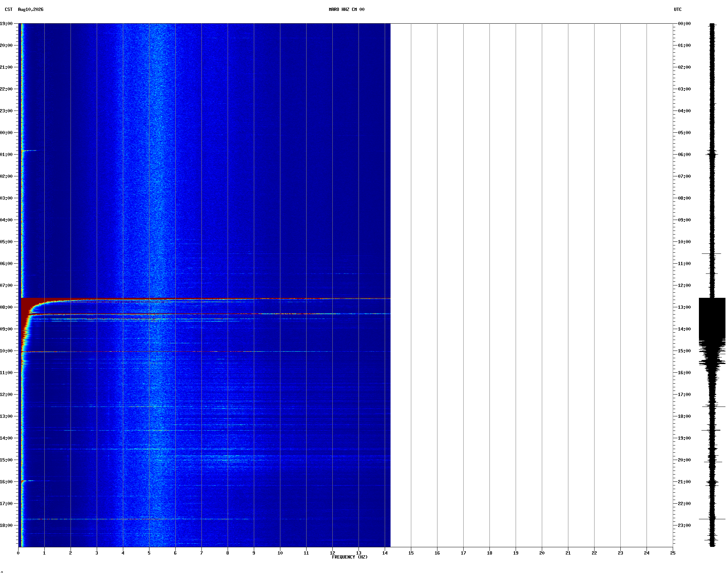
Task: Select the 3 Hz frequency tick label
Action: pos(97,553)
